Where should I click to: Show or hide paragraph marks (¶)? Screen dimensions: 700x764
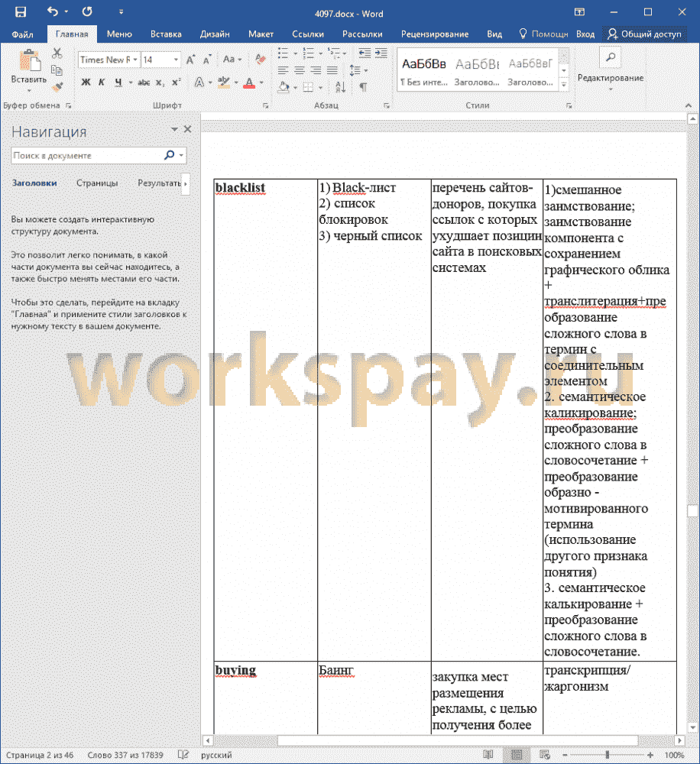[x=363, y=87]
